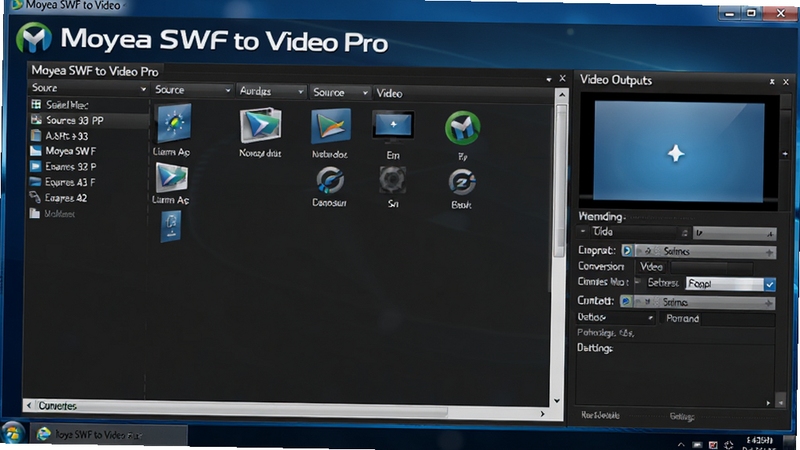The image size is (800, 450).
Task: Open the Aurdgs dropdown
Action: (x=301, y=92)
